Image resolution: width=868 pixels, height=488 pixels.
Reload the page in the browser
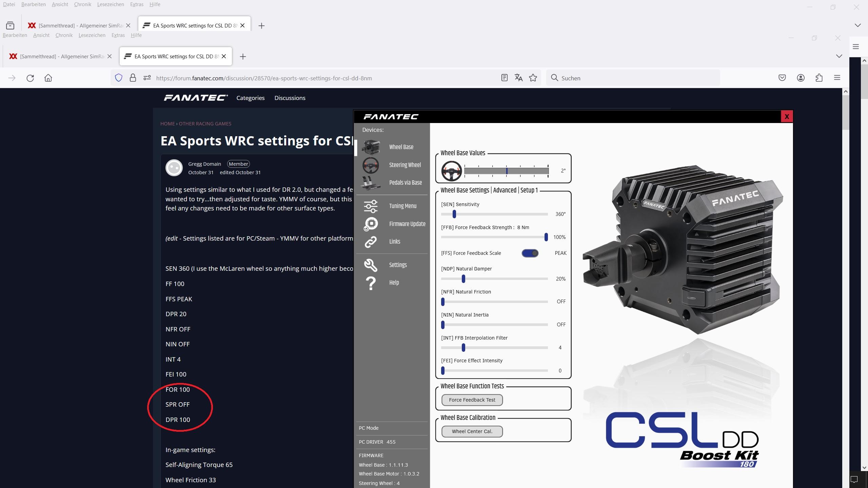coord(30,78)
